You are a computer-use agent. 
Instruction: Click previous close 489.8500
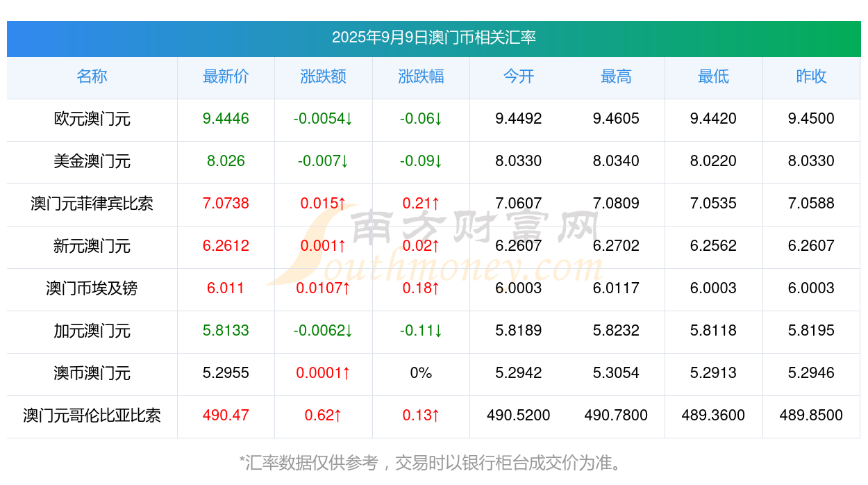(811, 416)
